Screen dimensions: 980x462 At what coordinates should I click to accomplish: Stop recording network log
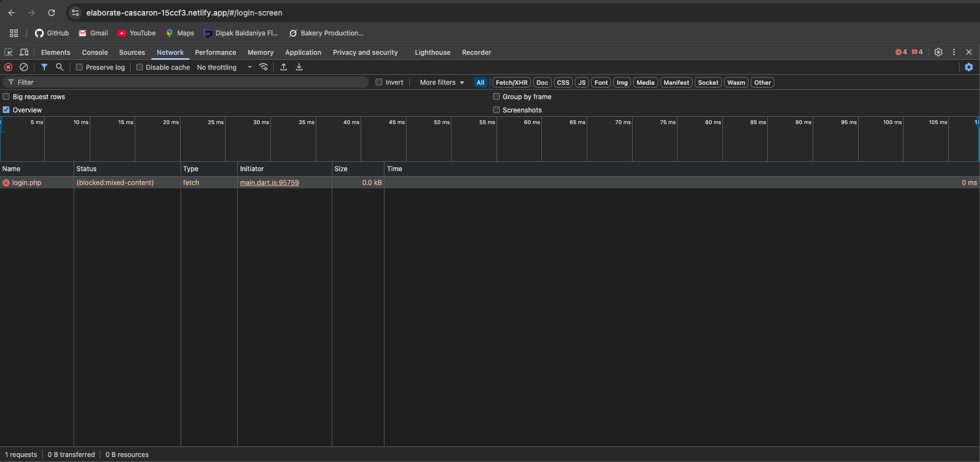[8, 67]
